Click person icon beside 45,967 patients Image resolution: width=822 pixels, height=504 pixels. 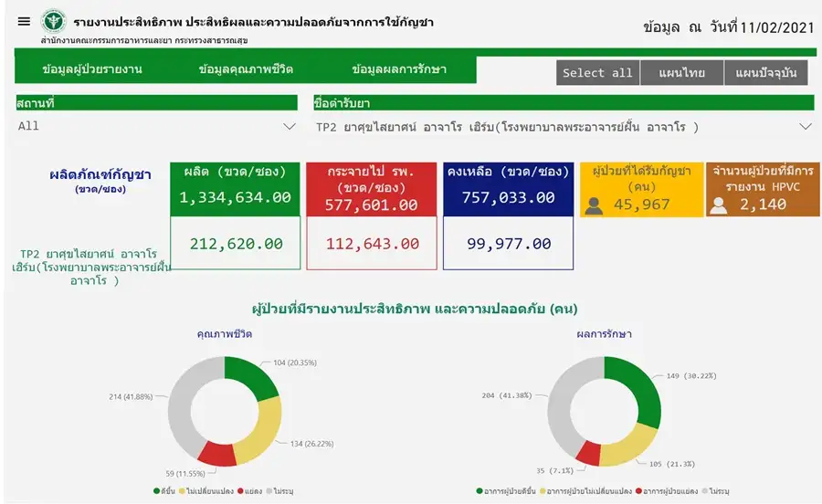tap(594, 205)
